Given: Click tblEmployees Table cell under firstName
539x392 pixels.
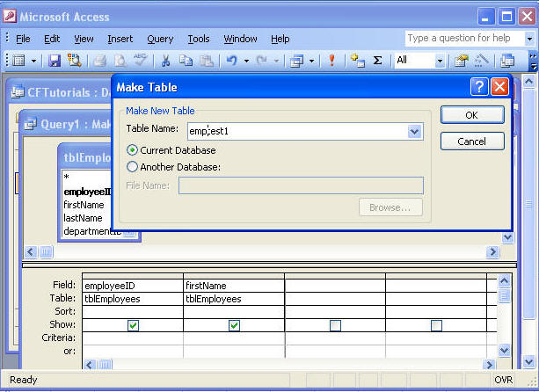Looking at the screenshot, I should (234, 299).
